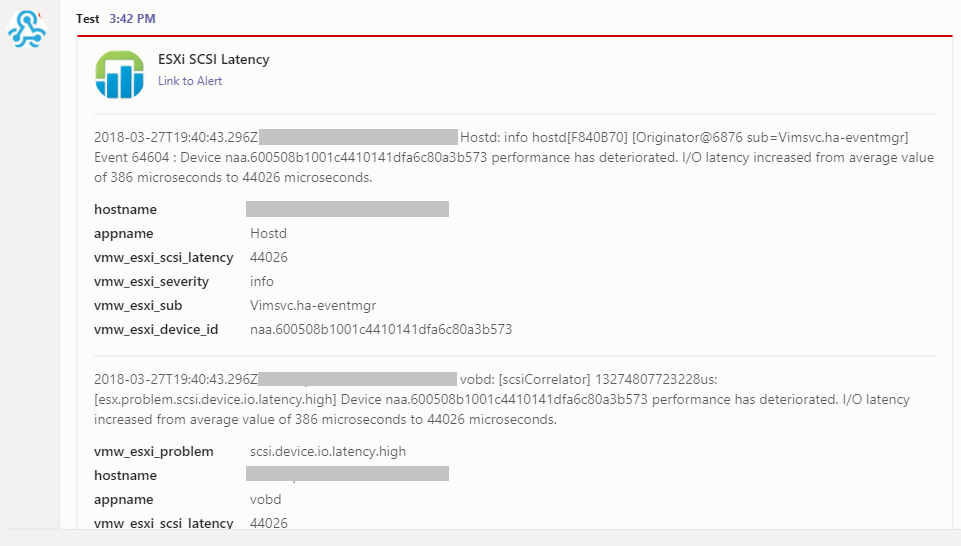Click the vmw_esxi_sub field label
The width and height of the screenshot is (961, 546).
click(x=138, y=305)
